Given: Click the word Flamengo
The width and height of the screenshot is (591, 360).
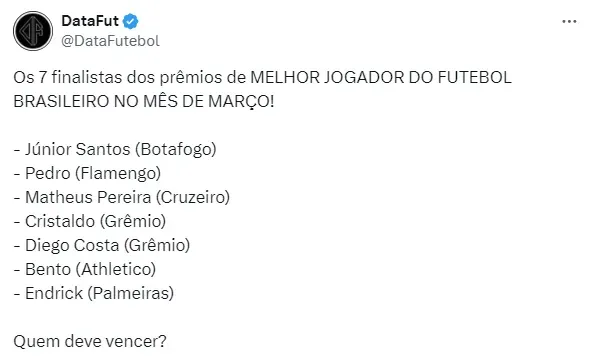Looking at the screenshot, I should tap(118, 174).
